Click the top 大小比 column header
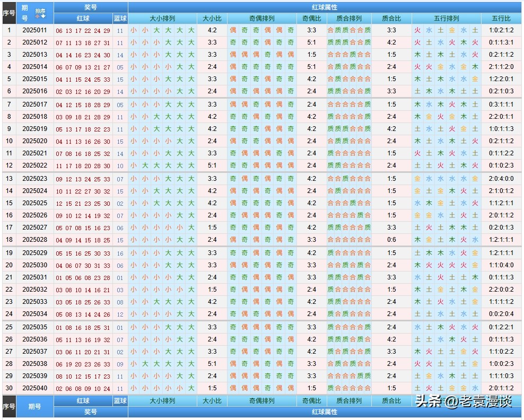This screenshot has height=420, width=524. point(212,19)
